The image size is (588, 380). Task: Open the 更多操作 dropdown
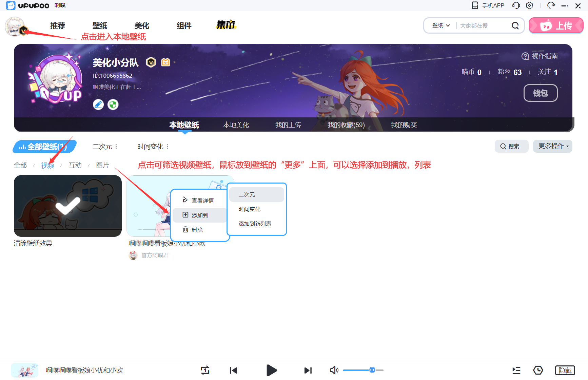click(x=552, y=146)
